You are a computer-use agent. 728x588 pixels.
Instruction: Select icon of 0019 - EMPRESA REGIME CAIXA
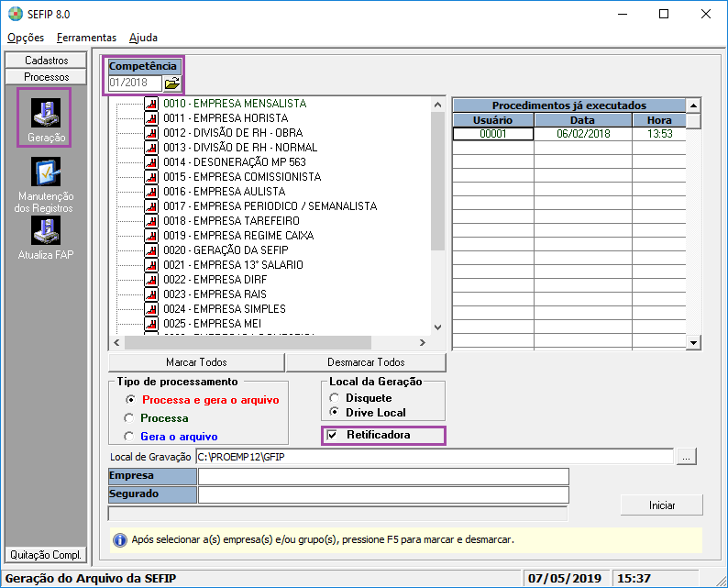click(x=151, y=236)
